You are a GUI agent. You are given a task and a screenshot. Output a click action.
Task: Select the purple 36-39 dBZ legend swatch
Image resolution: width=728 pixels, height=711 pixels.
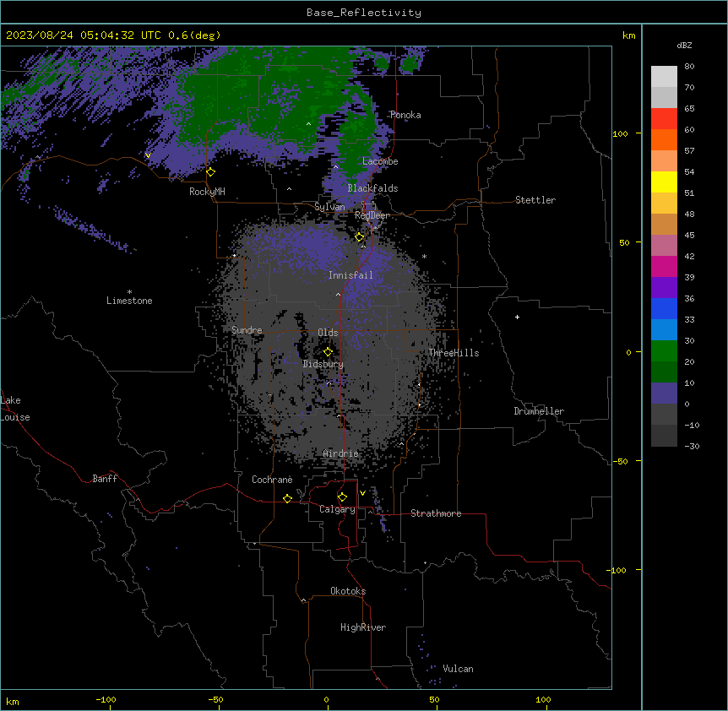(x=664, y=288)
